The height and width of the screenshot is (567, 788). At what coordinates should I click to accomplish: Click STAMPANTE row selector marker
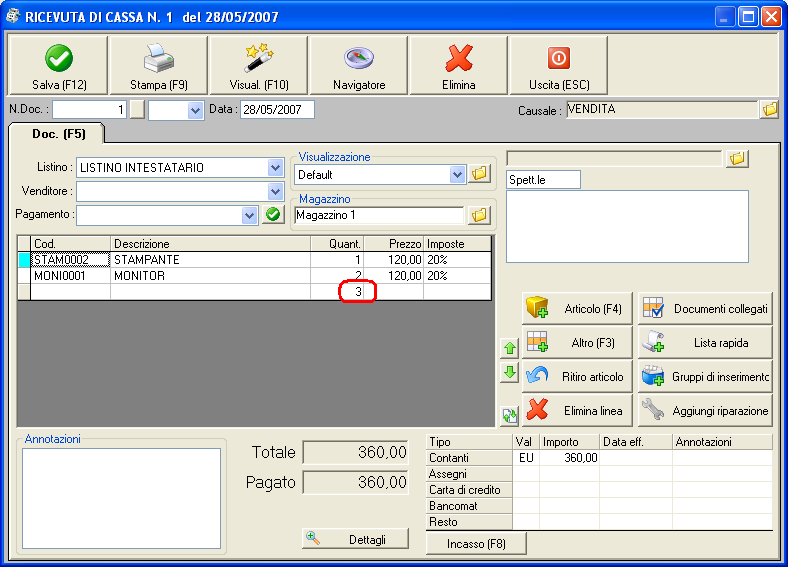[x=24, y=260]
